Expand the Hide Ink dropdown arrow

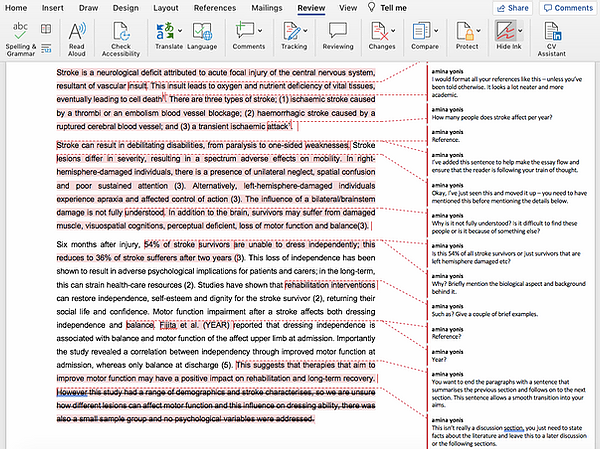(520, 31)
